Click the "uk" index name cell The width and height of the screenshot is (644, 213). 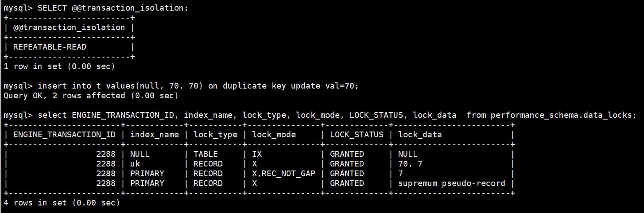135,164
